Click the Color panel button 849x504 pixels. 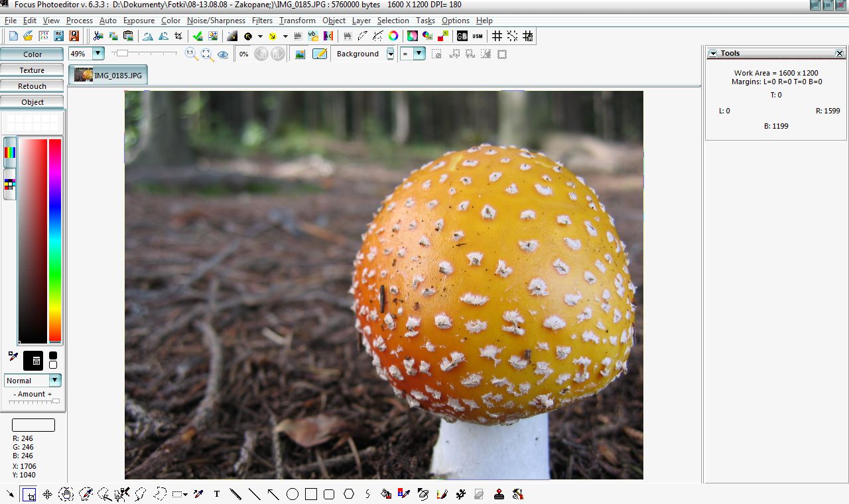tap(33, 54)
